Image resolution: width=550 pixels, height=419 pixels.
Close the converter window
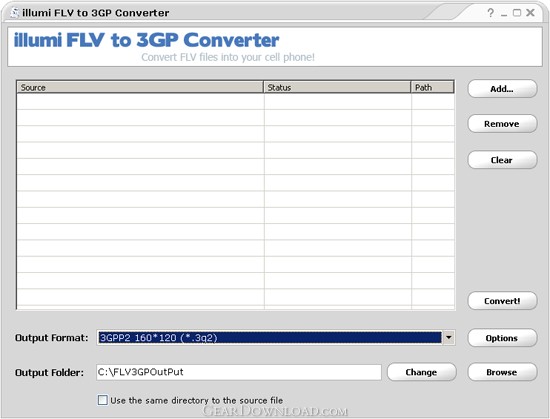pos(530,13)
